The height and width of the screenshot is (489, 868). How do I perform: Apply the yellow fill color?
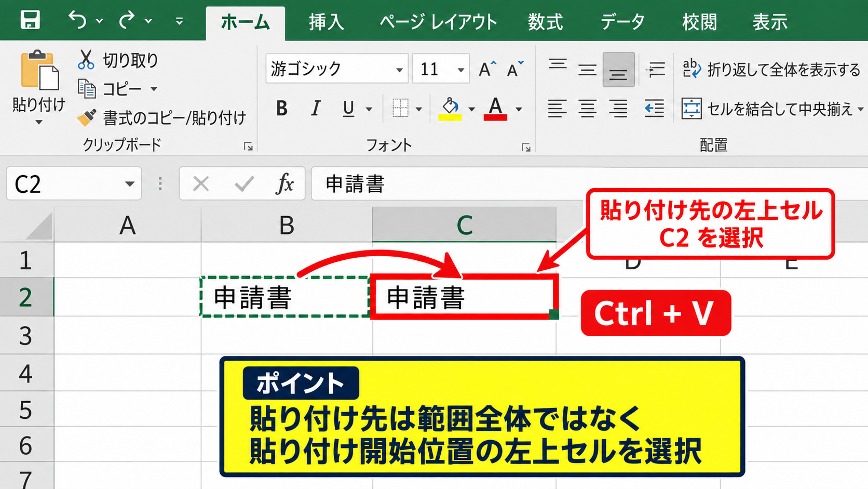pyautogui.click(x=450, y=109)
